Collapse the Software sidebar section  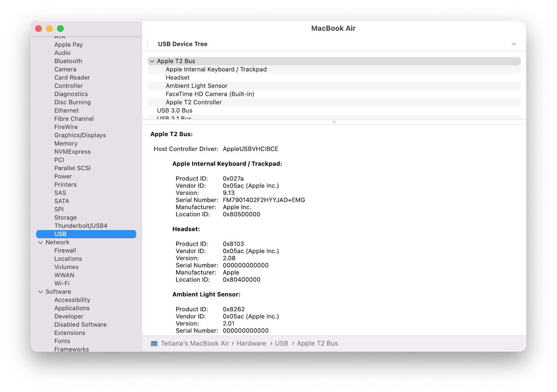point(41,292)
